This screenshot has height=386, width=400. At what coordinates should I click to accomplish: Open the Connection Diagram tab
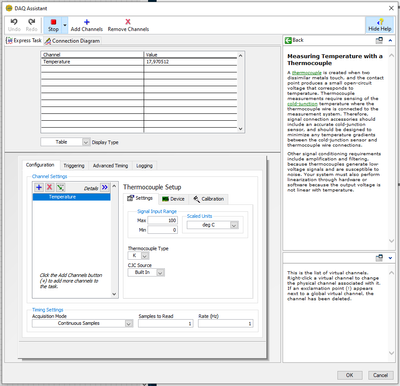[x=72, y=41]
